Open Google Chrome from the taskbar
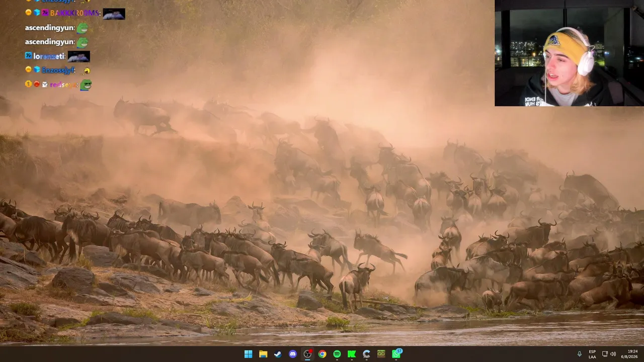 322,354
